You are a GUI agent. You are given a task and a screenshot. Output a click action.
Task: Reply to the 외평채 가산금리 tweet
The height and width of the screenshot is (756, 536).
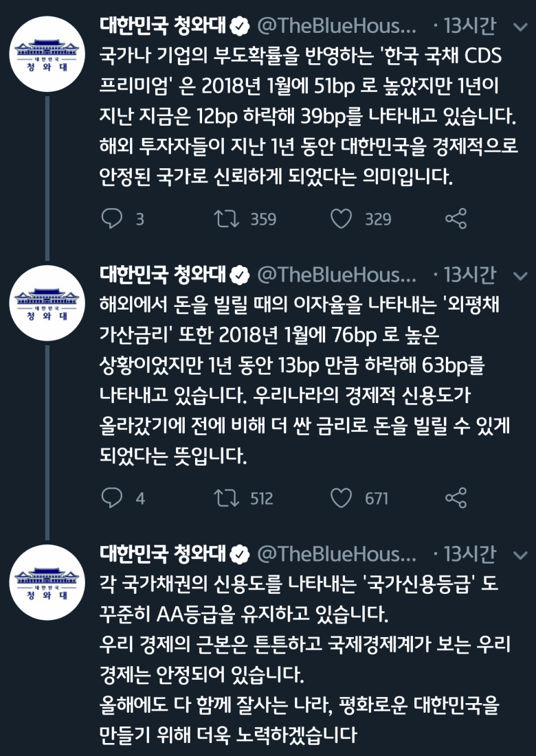pyautogui.click(x=111, y=498)
